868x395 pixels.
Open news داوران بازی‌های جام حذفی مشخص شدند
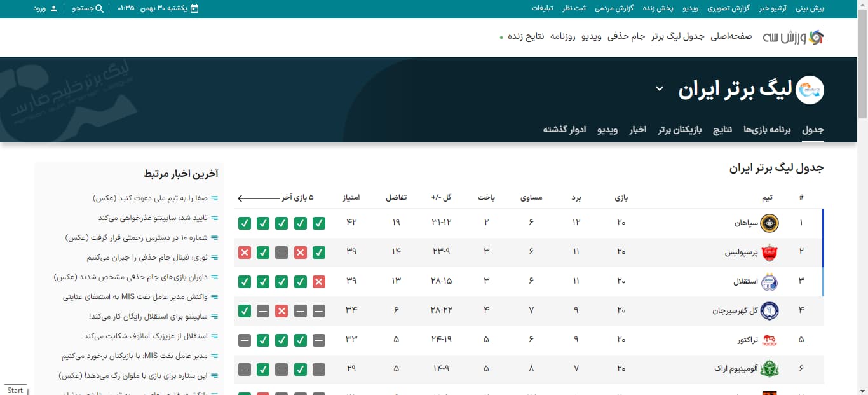point(130,277)
